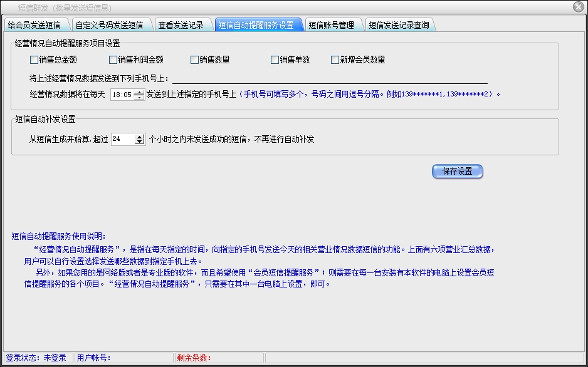Enable the 新增会员数量 checkbox
This screenshot has width=588, height=367.
pos(335,60)
